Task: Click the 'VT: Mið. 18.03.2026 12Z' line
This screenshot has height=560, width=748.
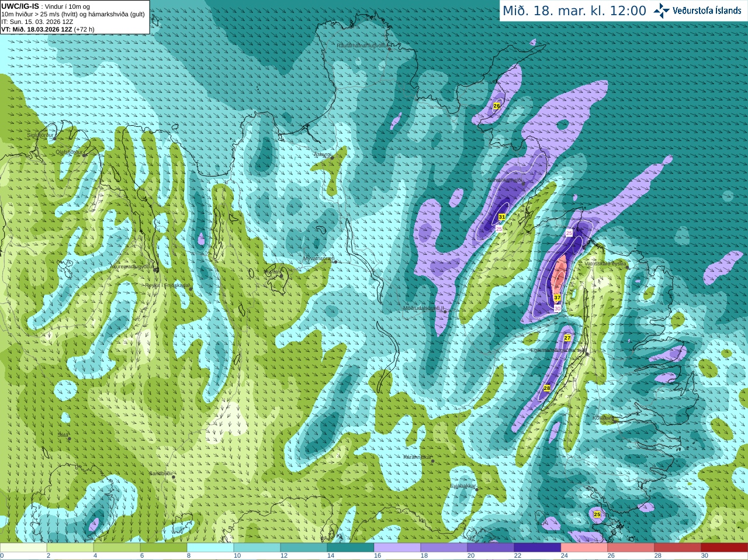Action: tap(37, 29)
